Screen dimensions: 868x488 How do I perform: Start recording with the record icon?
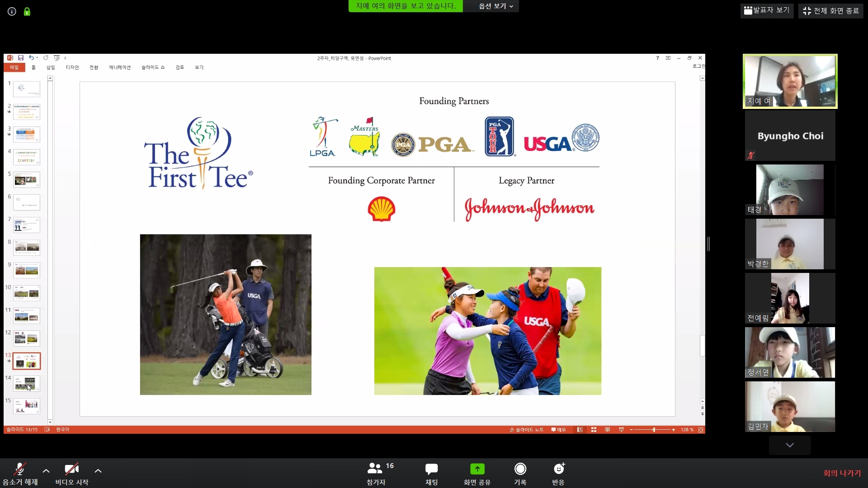(520, 469)
